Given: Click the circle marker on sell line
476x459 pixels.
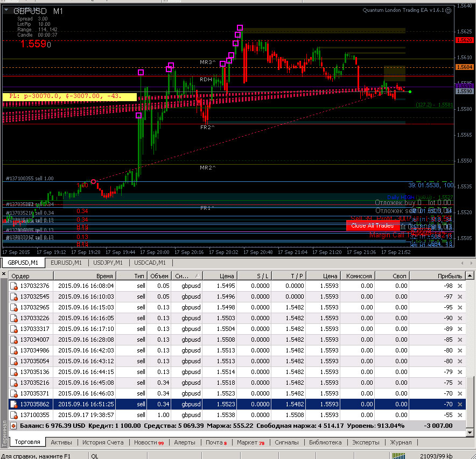Looking at the screenshot, I should [x=94, y=181].
